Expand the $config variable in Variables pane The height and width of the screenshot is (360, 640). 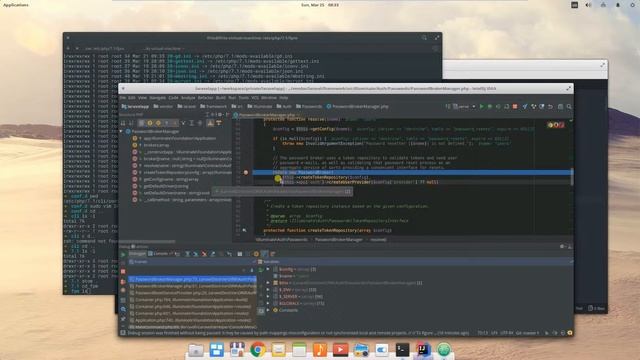[x=268, y=269]
